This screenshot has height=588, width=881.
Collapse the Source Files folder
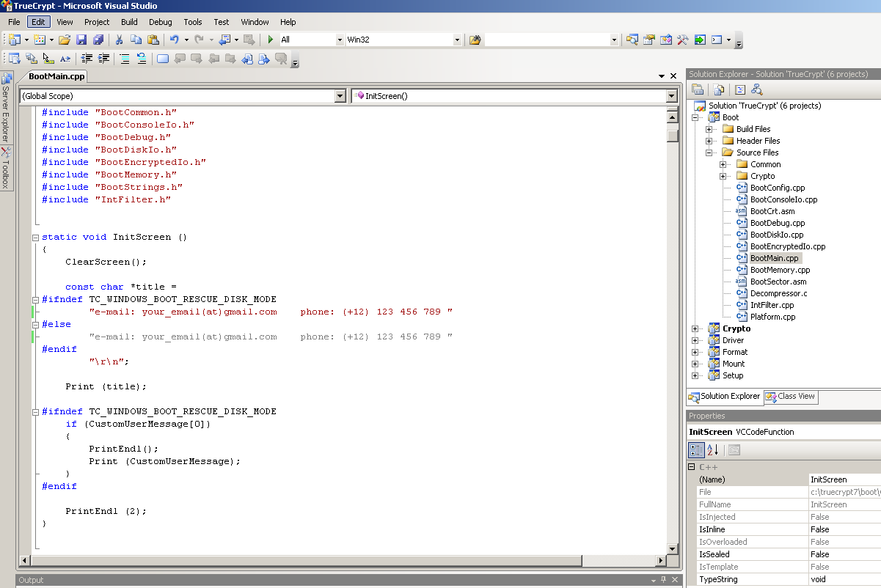[709, 152]
